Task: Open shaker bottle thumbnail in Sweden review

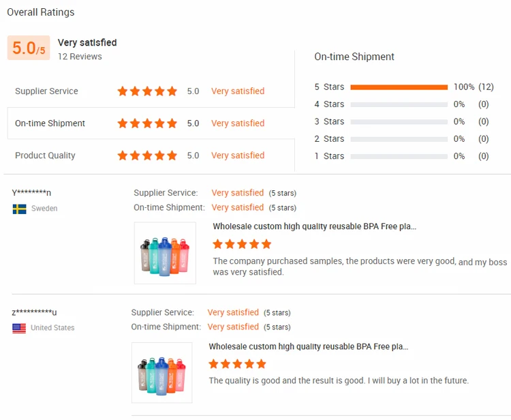Action: pyautogui.click(x=165, y=253)
